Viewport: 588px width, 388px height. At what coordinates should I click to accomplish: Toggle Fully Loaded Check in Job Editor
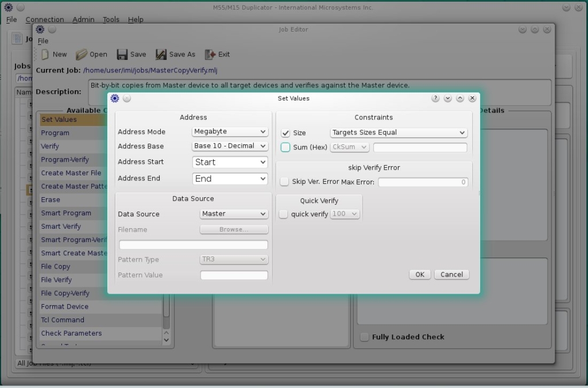[x=364, y=337]
